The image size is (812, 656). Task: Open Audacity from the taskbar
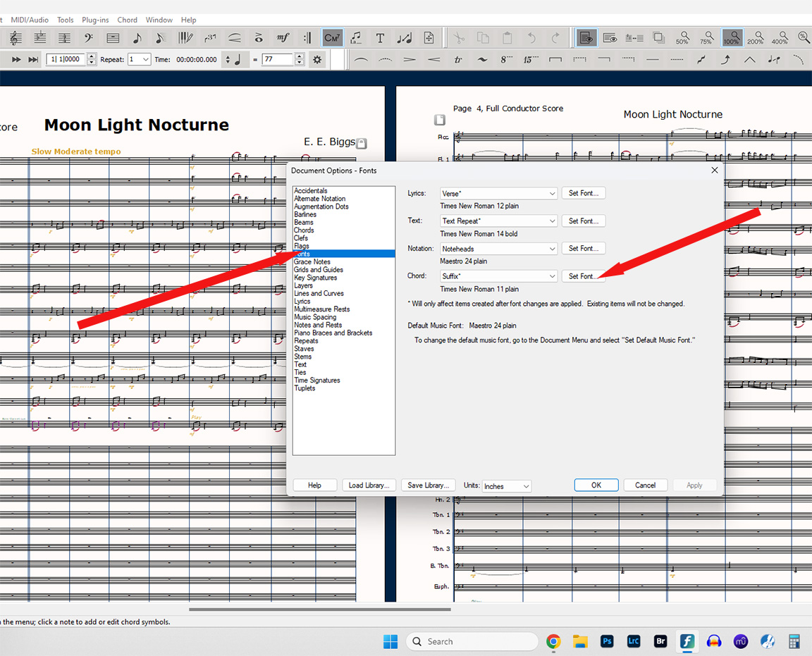(714, 641)
